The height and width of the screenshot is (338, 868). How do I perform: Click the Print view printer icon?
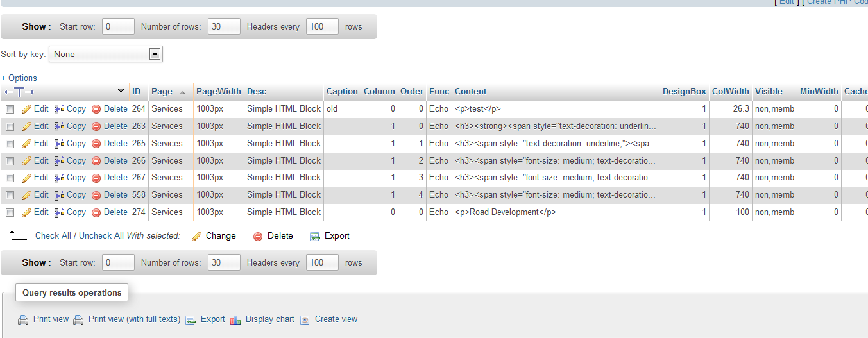pyautogui.click(x=23, y=319)
